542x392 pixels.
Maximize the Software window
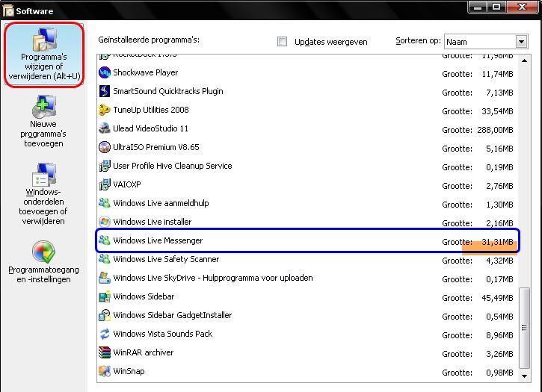(x=496, y=7)
